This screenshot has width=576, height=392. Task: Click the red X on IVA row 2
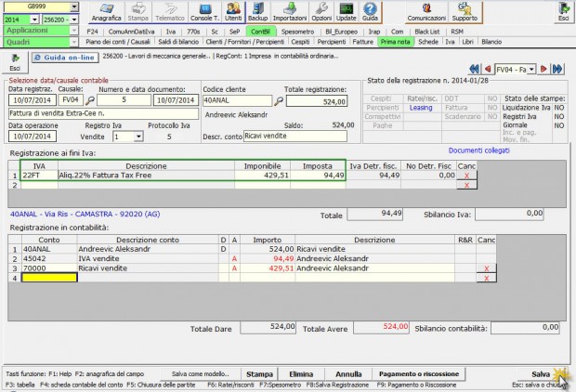tap(466, 185)
